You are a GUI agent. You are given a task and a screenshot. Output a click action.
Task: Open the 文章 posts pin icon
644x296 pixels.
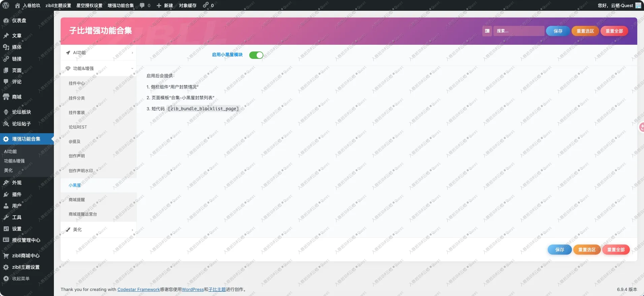6,36
